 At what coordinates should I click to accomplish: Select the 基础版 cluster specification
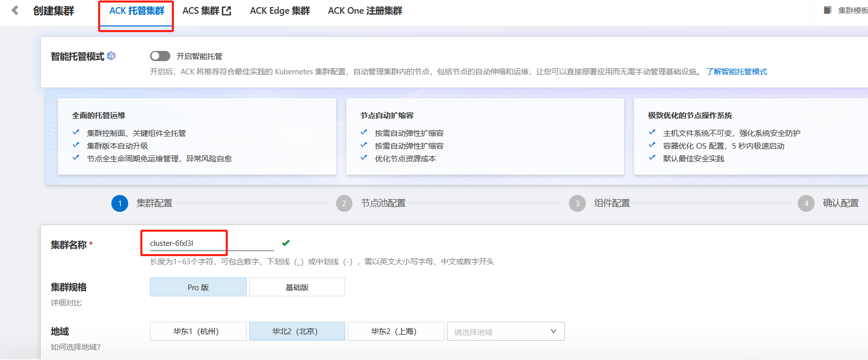coord(297,287)
